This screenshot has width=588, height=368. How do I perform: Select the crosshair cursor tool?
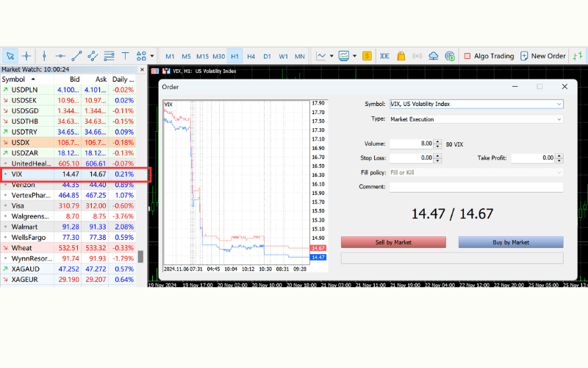coord(27,56)
